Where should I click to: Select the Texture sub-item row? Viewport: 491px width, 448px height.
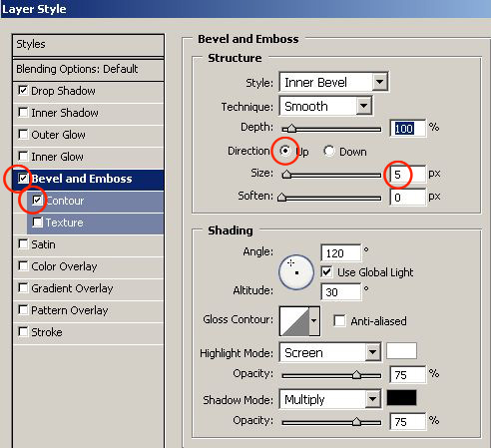pos(95,223)
